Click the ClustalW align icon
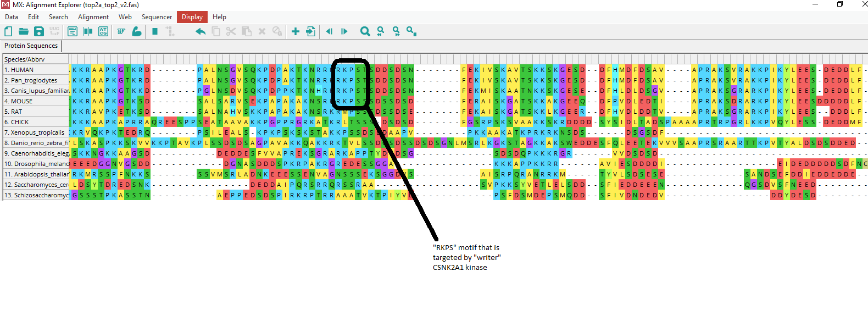Screen dimensions: 868x321 pos(121,32)
